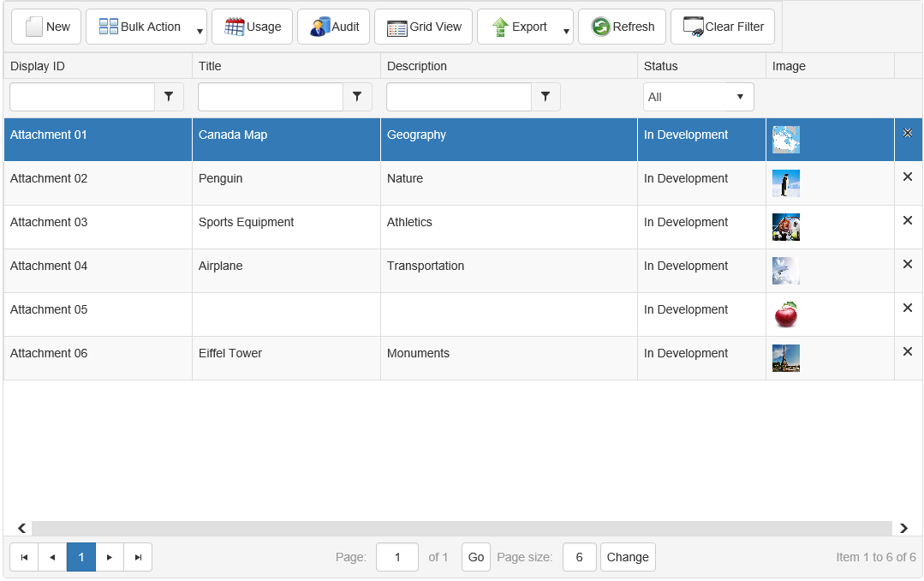924x581 pixels.
Task: Click the filter icon for Description column
Action: click(x=545, y=97)
